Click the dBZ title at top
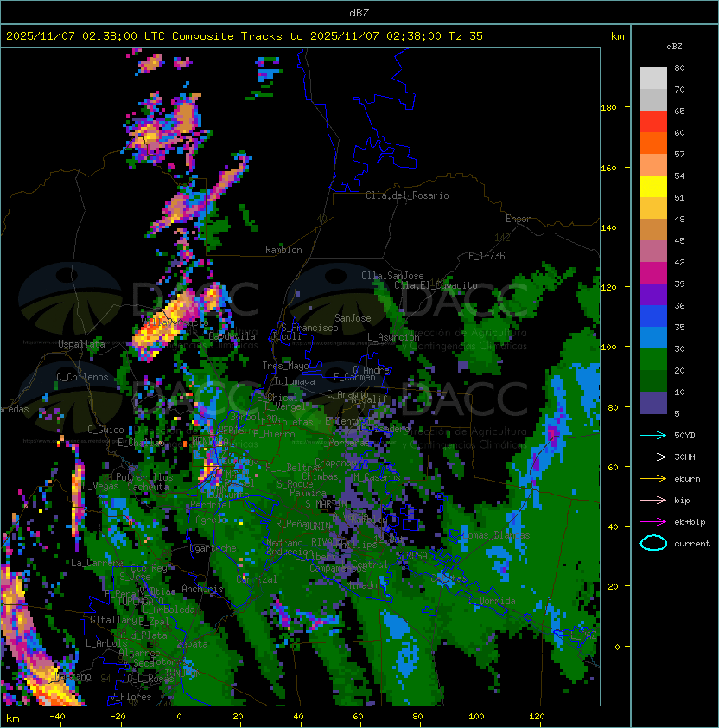The width and height of the screenshot is (719, 728). [359, 13]
